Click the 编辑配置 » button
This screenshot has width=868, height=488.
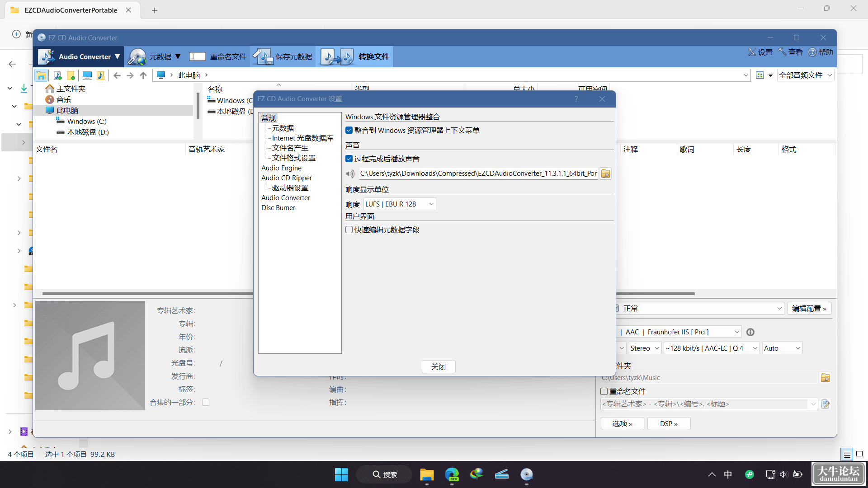(809, 309)
